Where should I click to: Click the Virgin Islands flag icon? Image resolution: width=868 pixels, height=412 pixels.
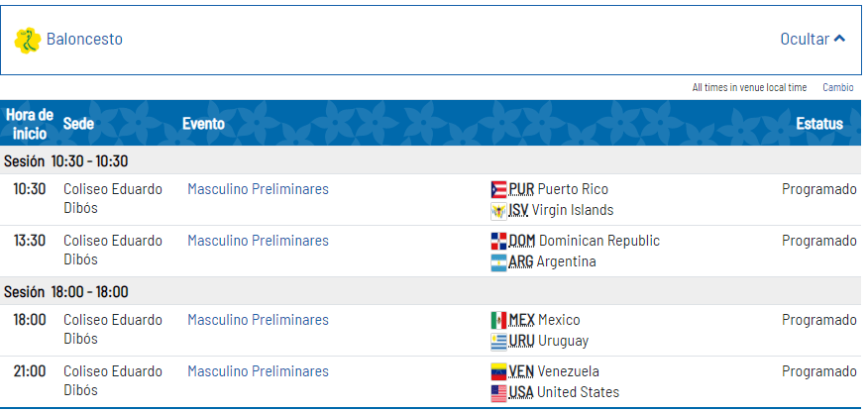498,211
